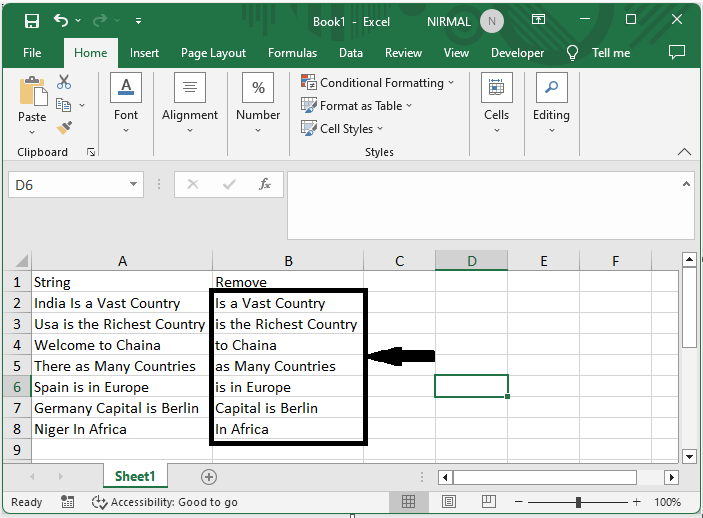Activate the Format Painter brush
The width and height of the screenshot is (703, 518).
tap(64, 128)
